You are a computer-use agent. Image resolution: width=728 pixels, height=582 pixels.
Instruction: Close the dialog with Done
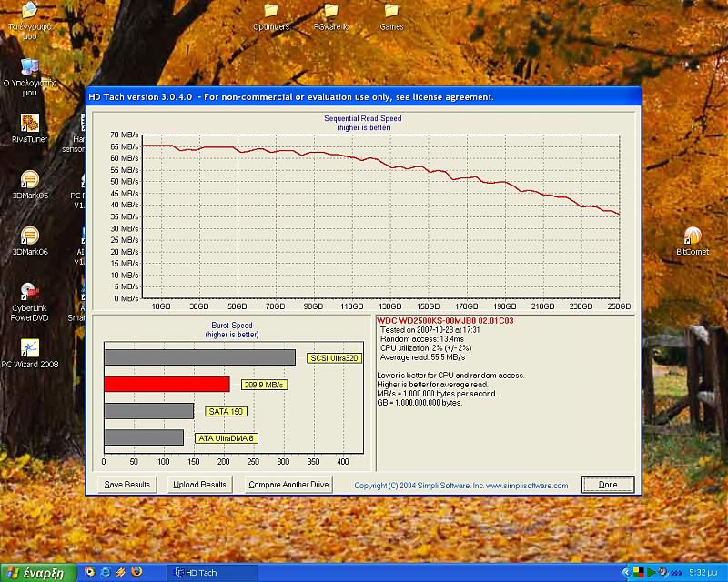[608, 485]
